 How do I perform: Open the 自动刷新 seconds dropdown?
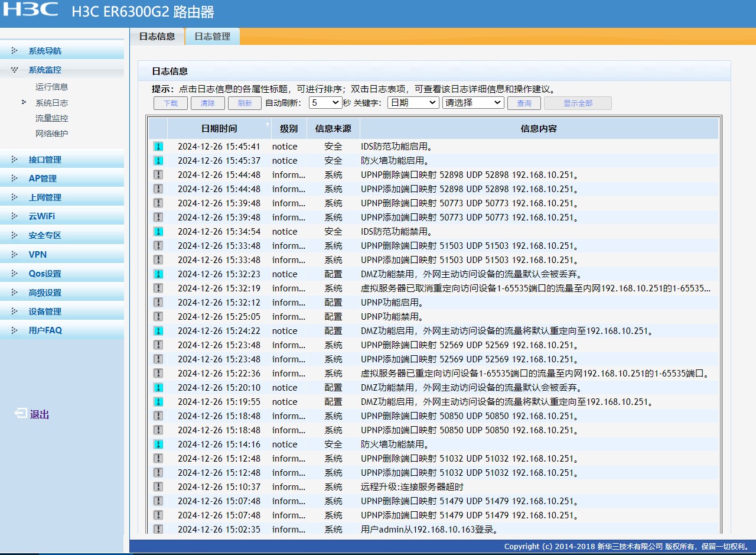click(x=326, y=103)
